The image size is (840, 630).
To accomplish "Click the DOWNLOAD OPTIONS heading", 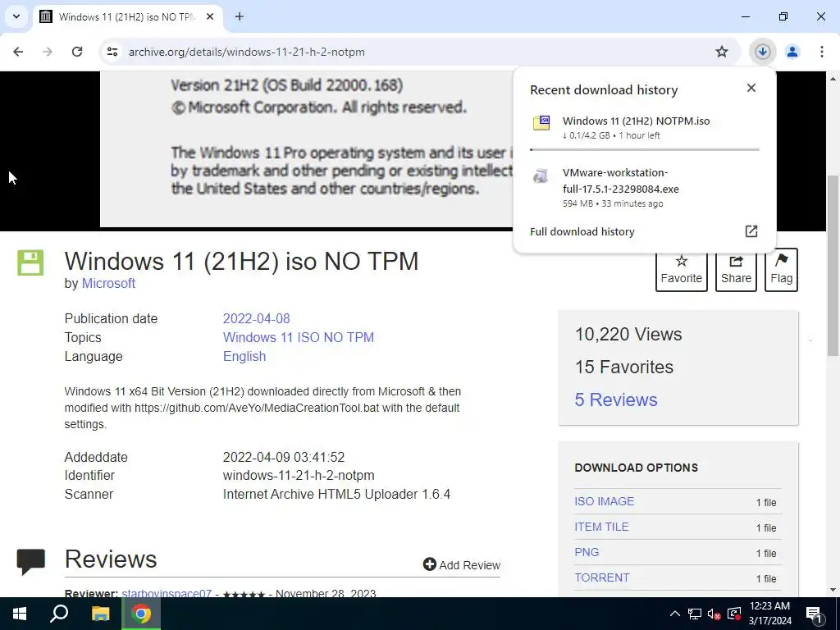I will coord(636,468).
